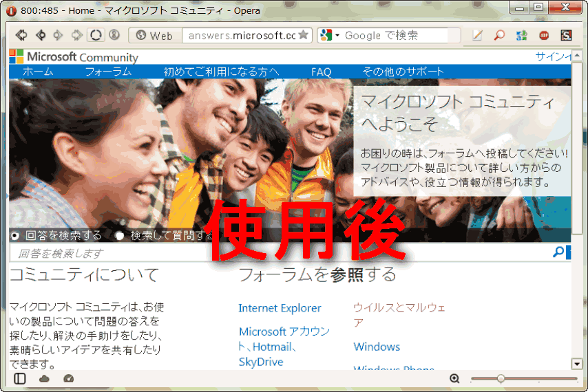Click the マイクロソフト コミュニティへようこそ banner heading
This screenshot has width=588, height=392.
[457, 113]
